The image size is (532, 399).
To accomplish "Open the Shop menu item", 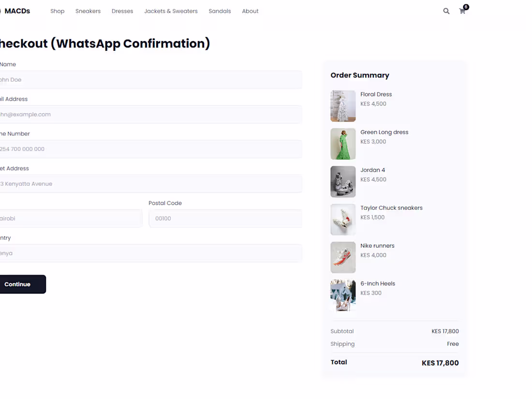I will (x=57, y=11).
